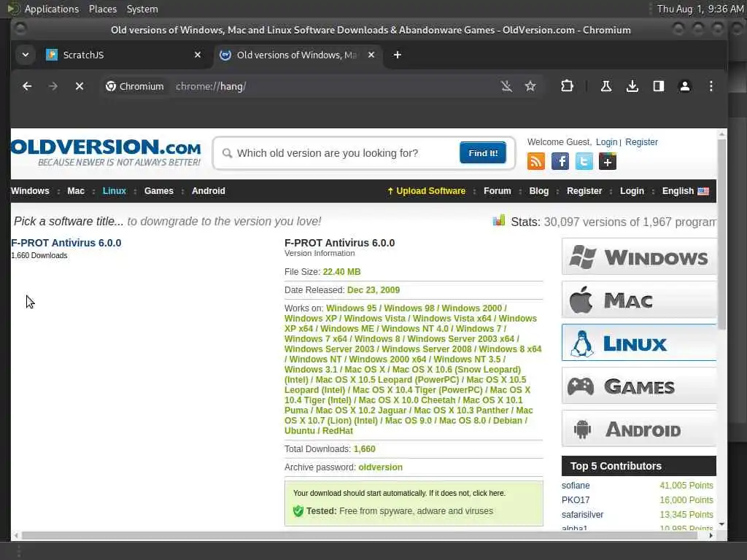Select the Old versions of Windows tab
Screen dimensions: 747x560
[x=298, y=55]
